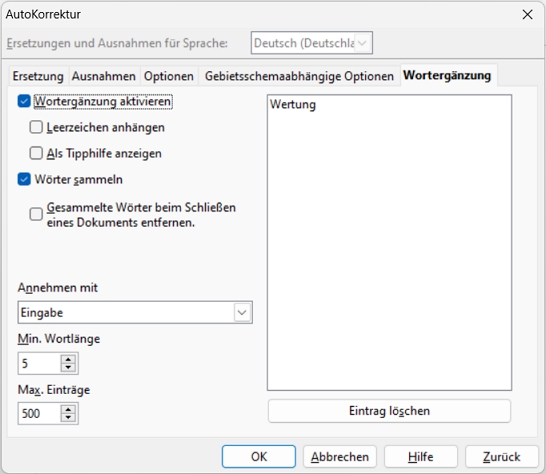The width and height of the screenshot is (546, 474).
Task: Enable Leerzeichen anhängen checkbox
Action: [36, 127]
